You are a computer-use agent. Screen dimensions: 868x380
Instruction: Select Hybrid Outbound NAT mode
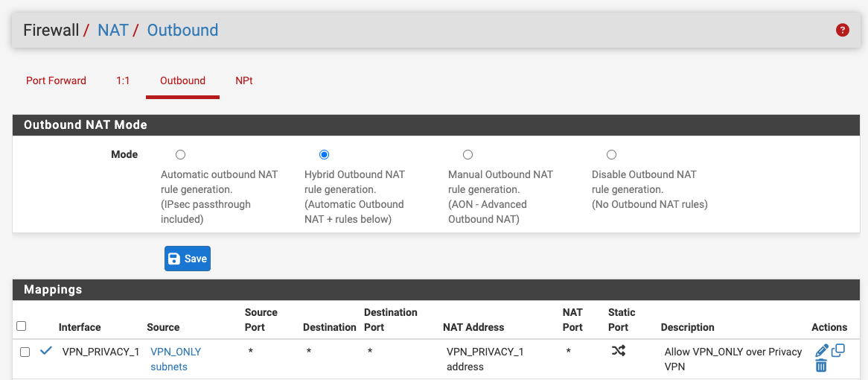click(x=325, y=154)
